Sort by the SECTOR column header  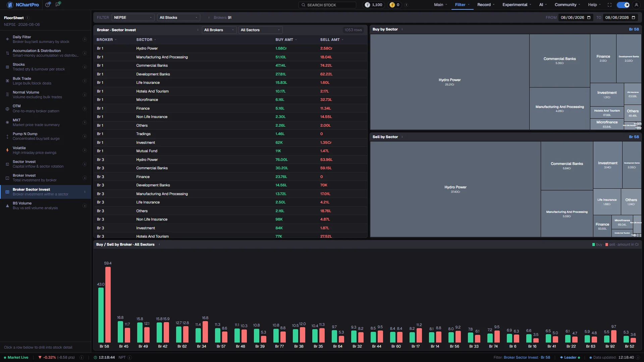[146, 40]
